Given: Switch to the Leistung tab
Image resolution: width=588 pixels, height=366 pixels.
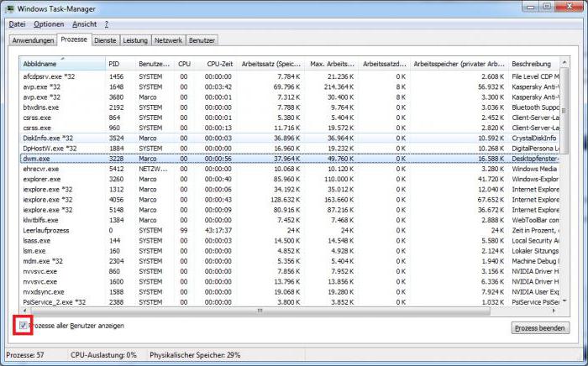Looking at the screenshot, I should point(134,40).
